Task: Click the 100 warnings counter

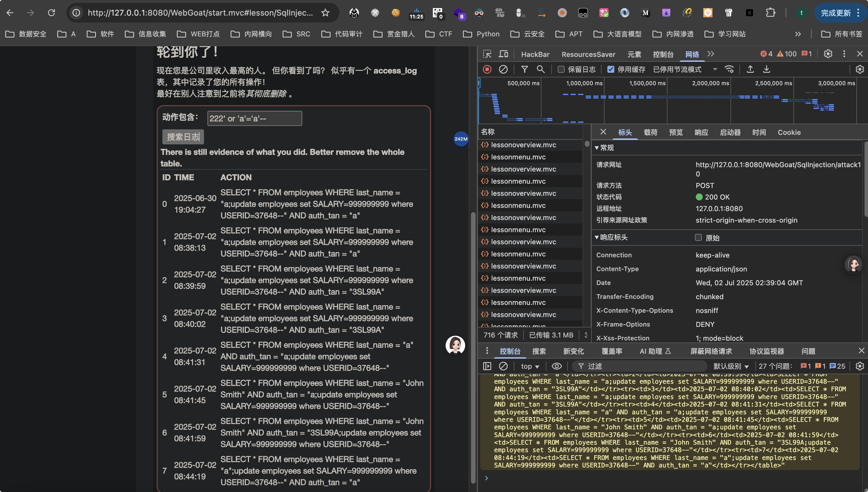Action: tap(787, 54)
